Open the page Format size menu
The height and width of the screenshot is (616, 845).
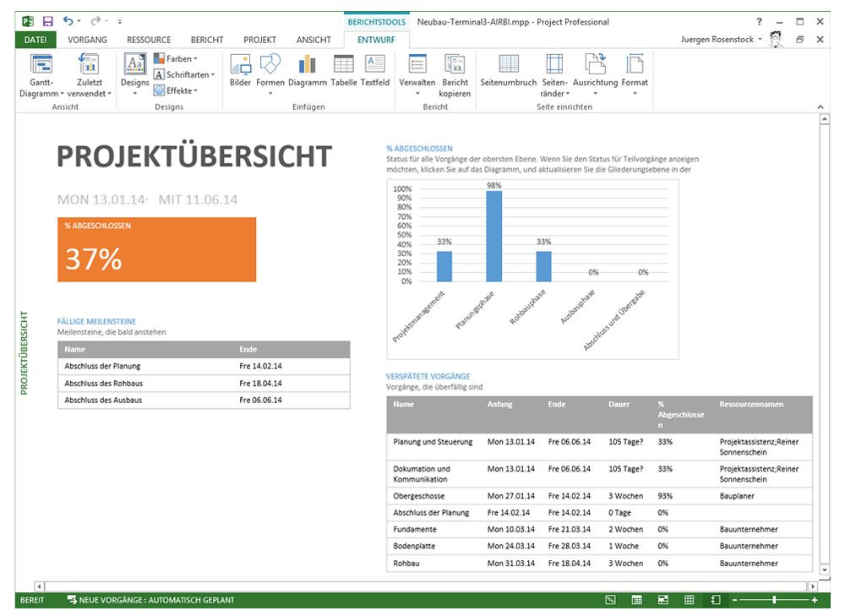click(x=635, y=74)
